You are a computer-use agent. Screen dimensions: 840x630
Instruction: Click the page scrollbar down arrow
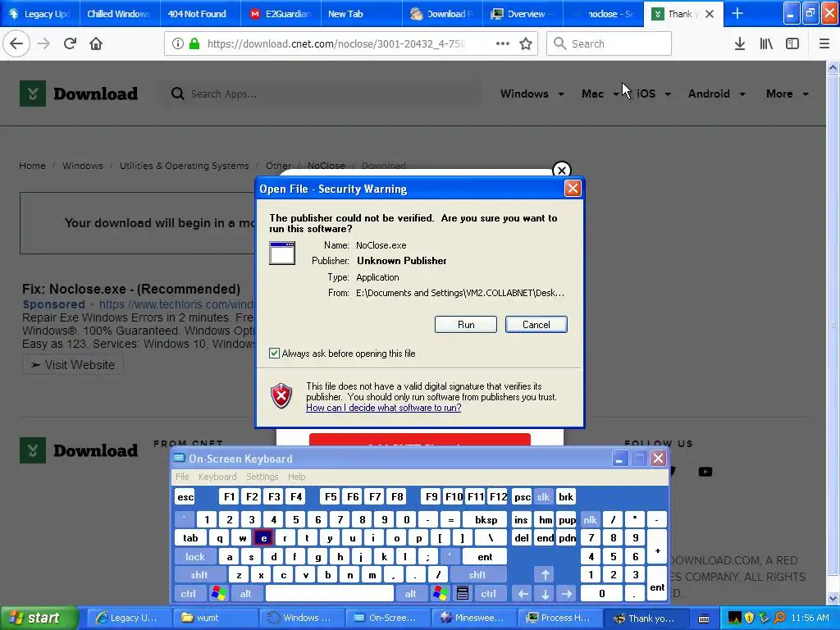click(x=833, y=598)
